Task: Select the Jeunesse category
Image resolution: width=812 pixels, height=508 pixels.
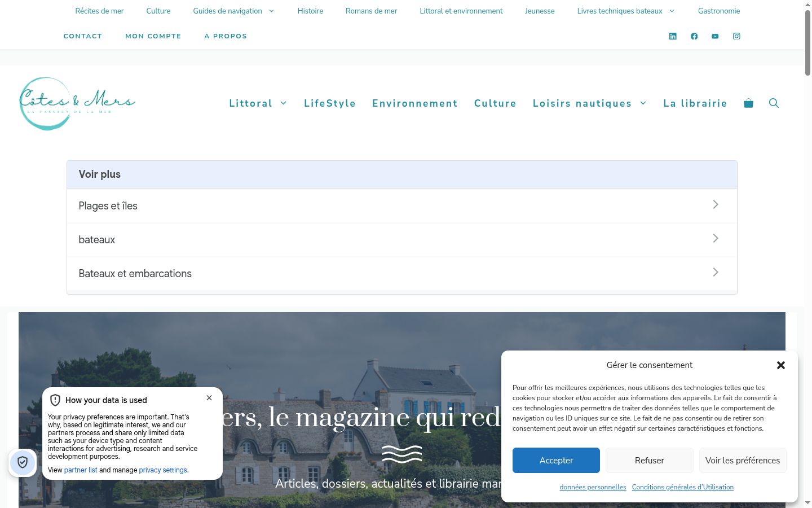Action: (x=540, y=11)
